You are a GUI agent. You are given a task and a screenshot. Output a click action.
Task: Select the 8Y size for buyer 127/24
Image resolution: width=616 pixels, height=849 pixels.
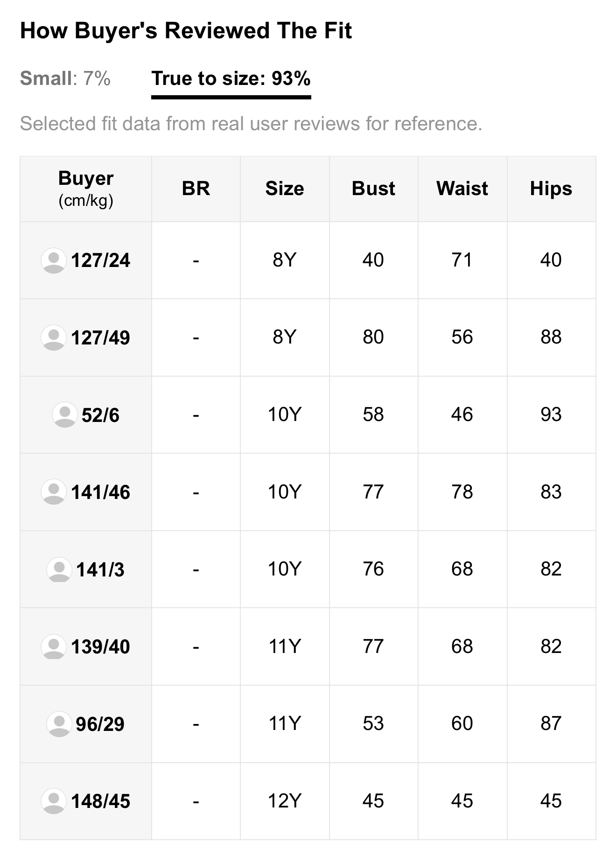pos(285,260)
